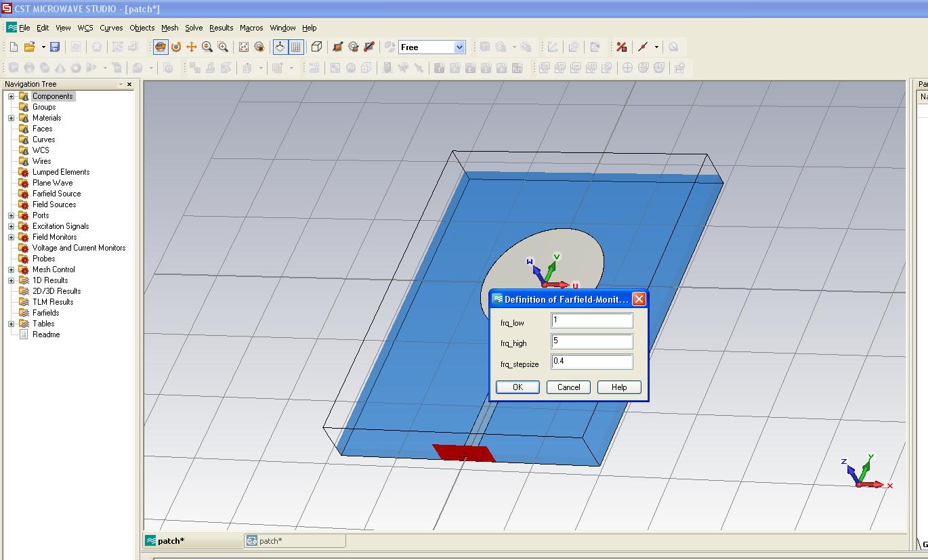Select the Pan view tool
The width and height of the screenshot is (928, 560).
(x=192, y=47)
